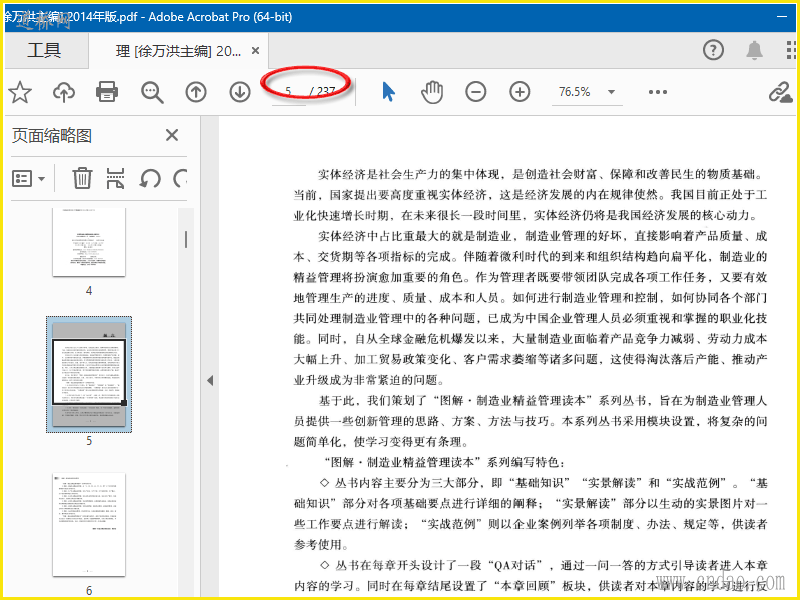Select page 4 thumbnail
Screen dimensions: 800x600
89,242
